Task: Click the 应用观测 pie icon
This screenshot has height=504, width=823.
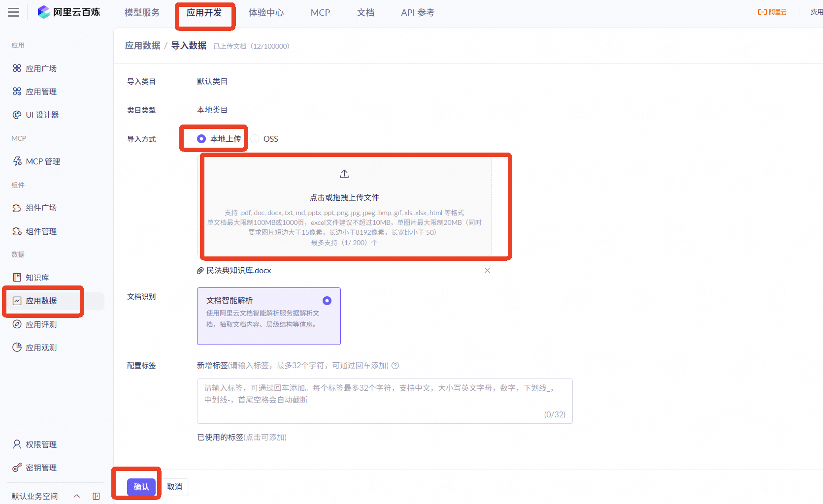Action: coord(17,347)
